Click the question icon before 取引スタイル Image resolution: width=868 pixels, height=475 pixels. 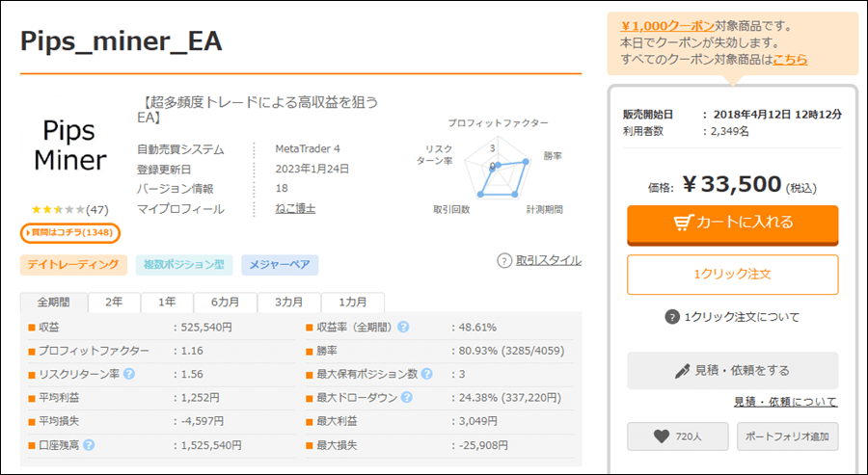[504, 260]
